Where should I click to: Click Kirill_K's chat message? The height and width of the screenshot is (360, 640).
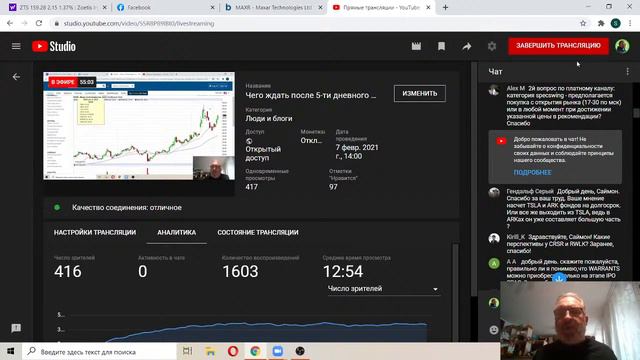560,244
